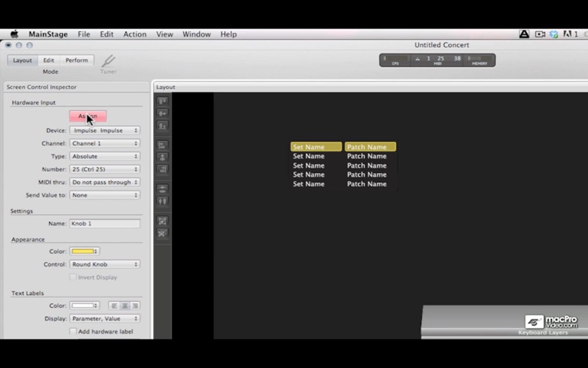Open the Action menu
Image resolution: width=588 pixels, height=368 pixels.
pyautogui.click(x=135, y=34)
